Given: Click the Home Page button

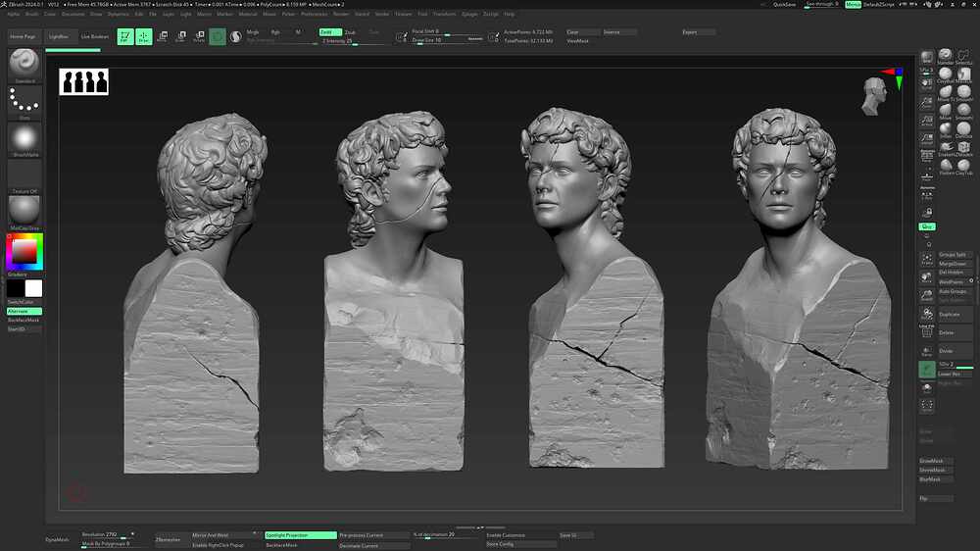Looking at the screenshot, I should tap(24, 37).
